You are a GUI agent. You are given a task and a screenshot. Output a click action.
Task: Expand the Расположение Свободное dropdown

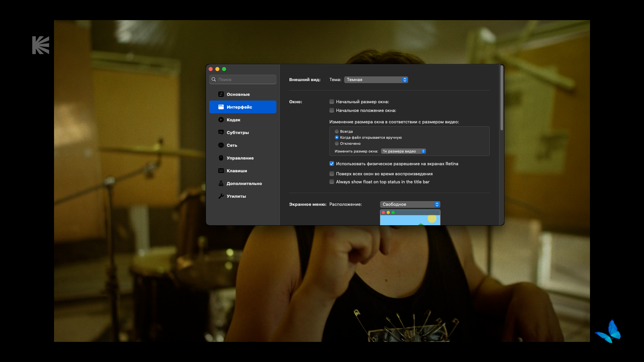410,204
